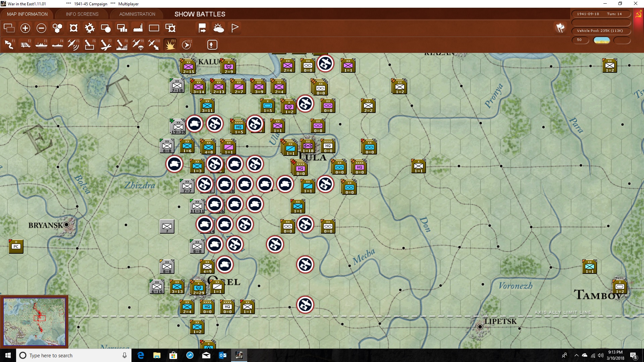The height and width of the screenshot is (362, 644).
Task: Click the F12 end turn icon
Action: point(186,45)
